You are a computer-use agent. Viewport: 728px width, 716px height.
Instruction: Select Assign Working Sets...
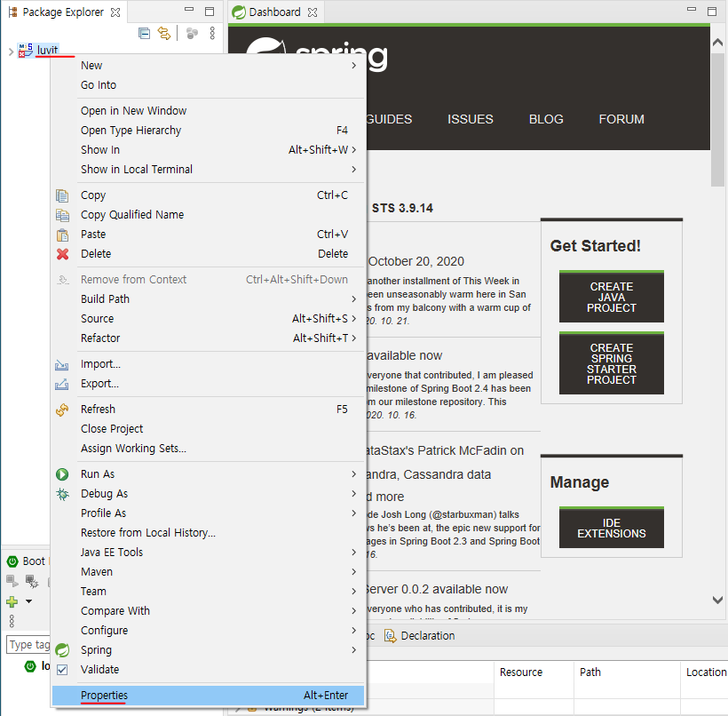pyautogui.click(x=208, y=449)
